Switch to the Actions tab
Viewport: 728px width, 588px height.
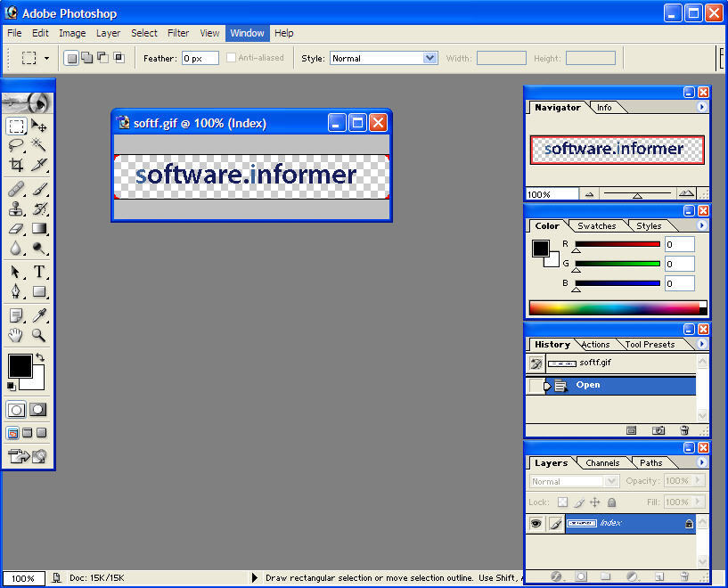595,345
